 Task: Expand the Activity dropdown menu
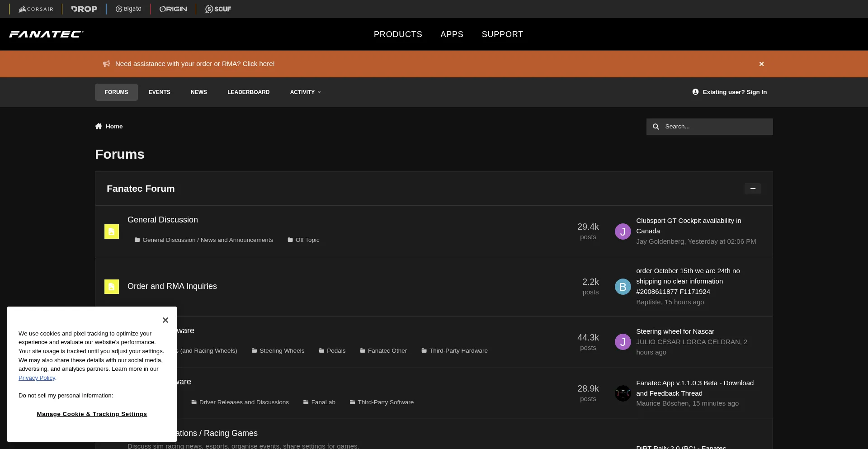coord(305,92)
